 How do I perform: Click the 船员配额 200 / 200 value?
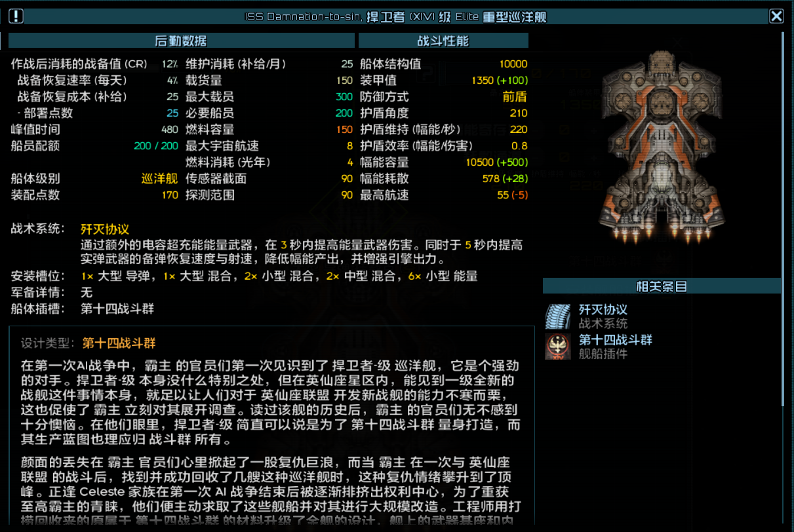point(156,146)
